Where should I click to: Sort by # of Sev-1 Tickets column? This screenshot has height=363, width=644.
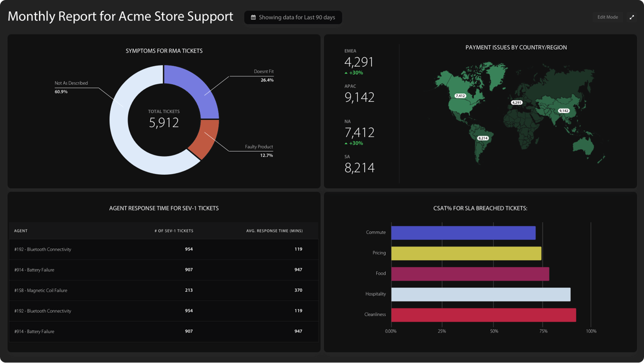pyautogui.click(x=174, y=231)
